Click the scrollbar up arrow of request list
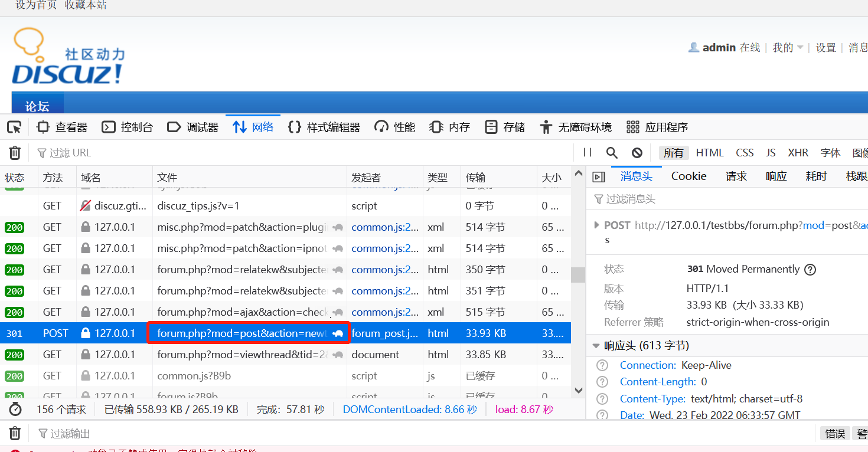The height and width of the screenshot is (452, 868). pyautogui.click(x=578, y=173)
